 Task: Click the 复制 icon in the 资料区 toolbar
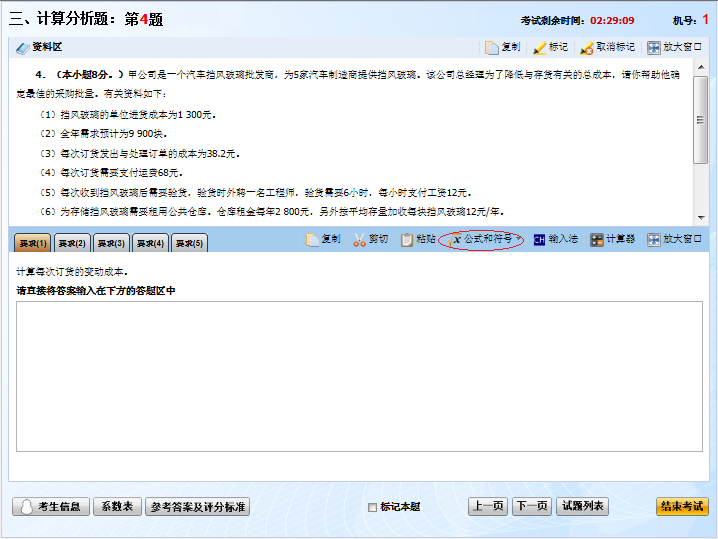click(x=492, y=47)
